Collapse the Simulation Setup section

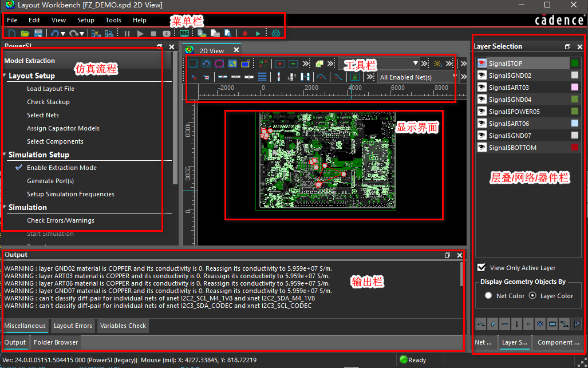5,155
